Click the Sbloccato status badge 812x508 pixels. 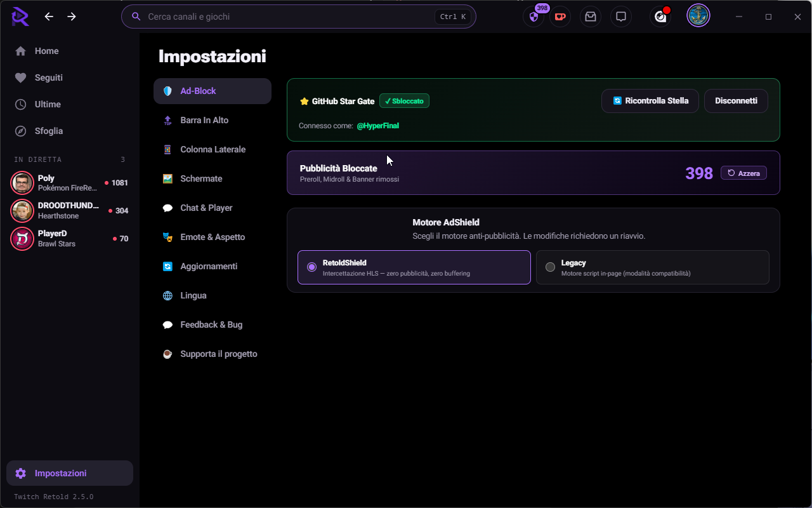click(x=404, y=101)
